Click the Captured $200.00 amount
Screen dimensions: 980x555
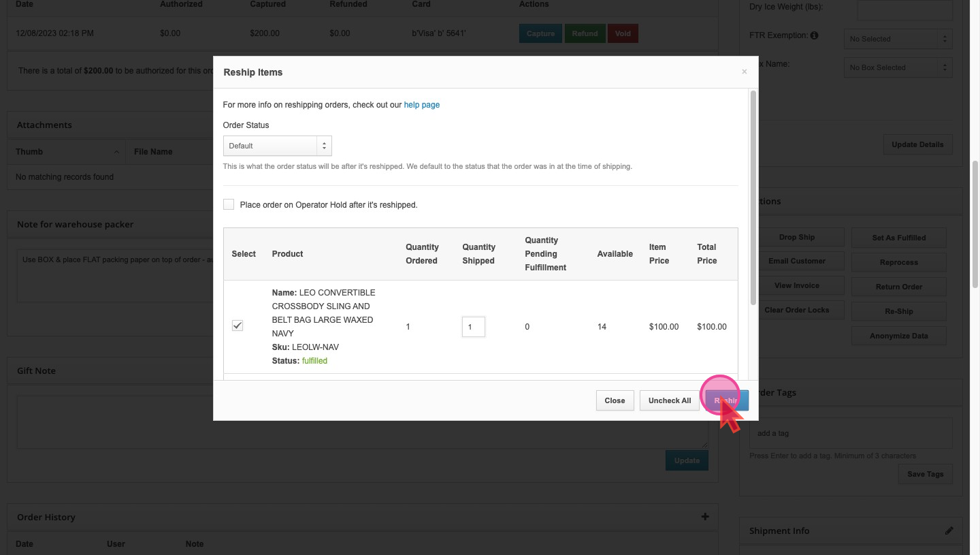pyautogui.click(x=263, y=33)
